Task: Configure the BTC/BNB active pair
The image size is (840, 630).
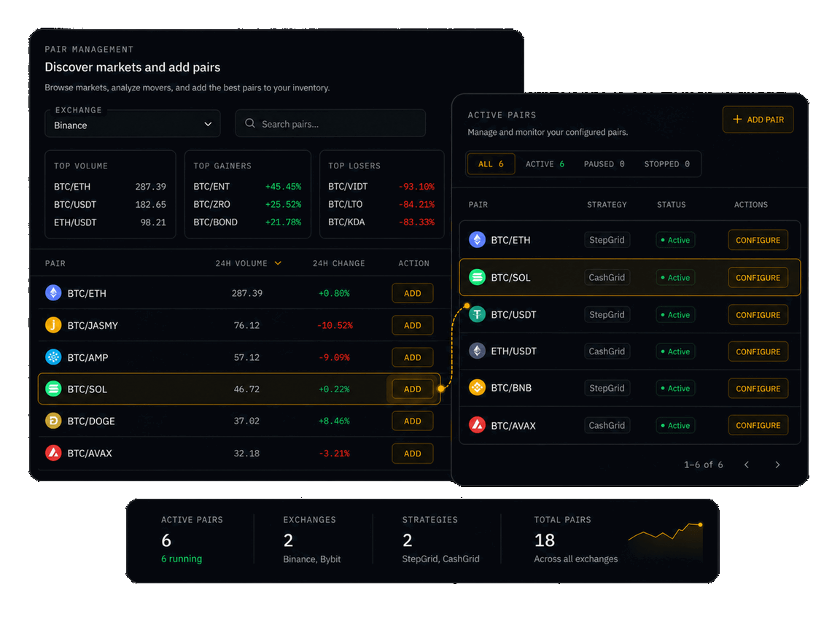Action: 758,389
